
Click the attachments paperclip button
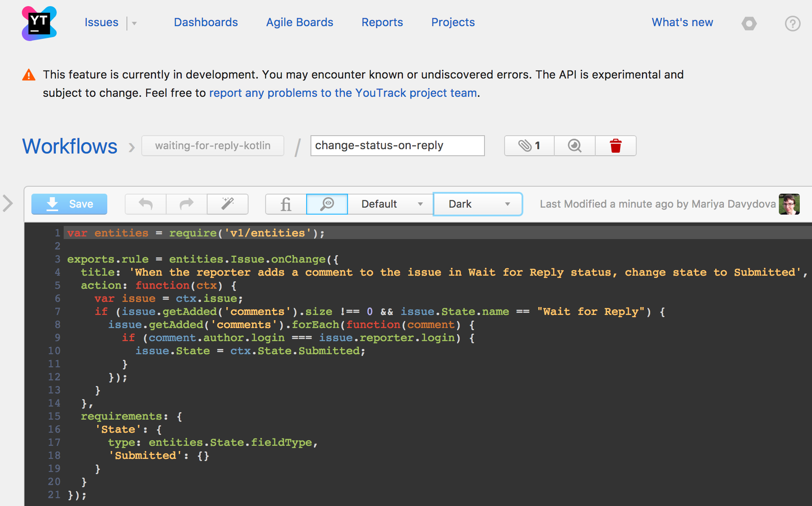pos(529,146)
